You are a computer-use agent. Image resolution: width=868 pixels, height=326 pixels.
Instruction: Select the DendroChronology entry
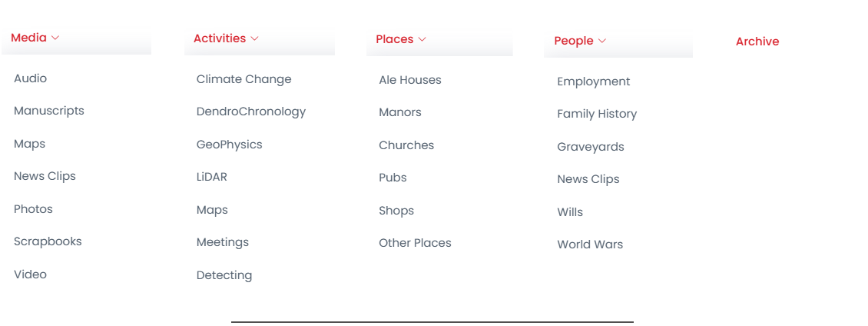tap(250, 111)
